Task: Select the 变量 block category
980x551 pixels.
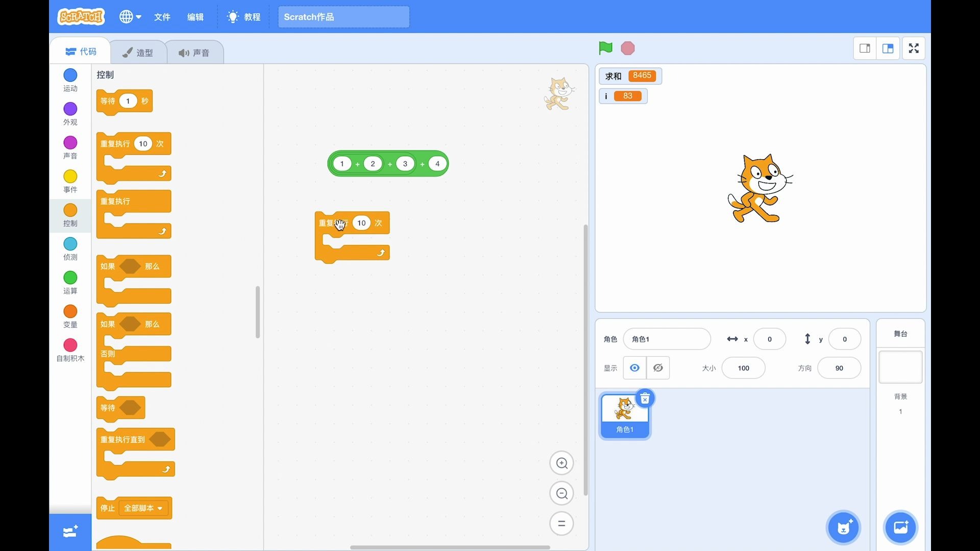Action: 70,316
